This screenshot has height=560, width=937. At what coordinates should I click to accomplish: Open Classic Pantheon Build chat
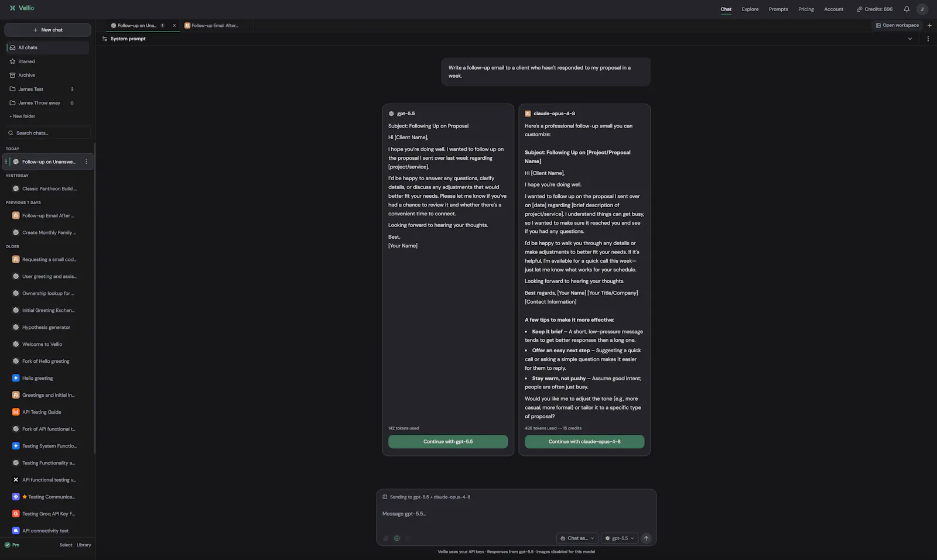click(x=48, y=188)
